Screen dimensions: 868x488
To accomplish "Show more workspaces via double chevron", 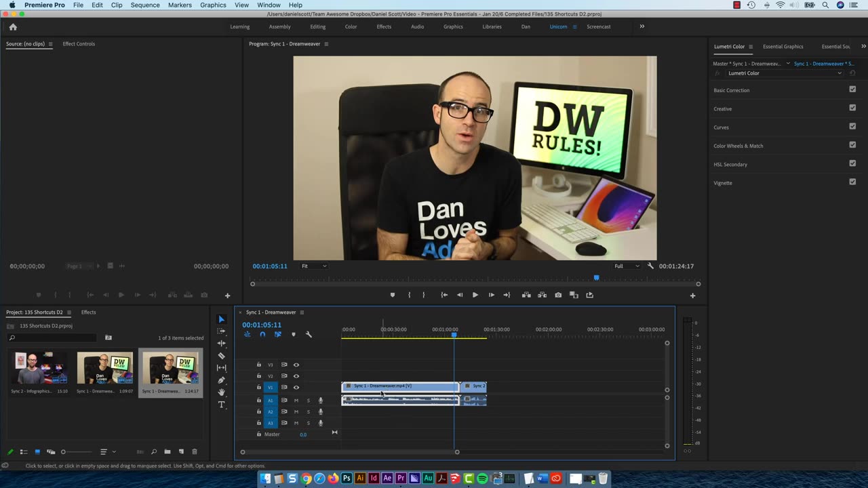I will (x=642, y=26).
